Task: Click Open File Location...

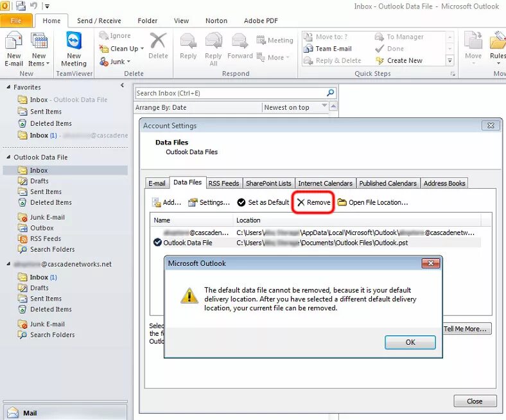Action: point(372,202)
